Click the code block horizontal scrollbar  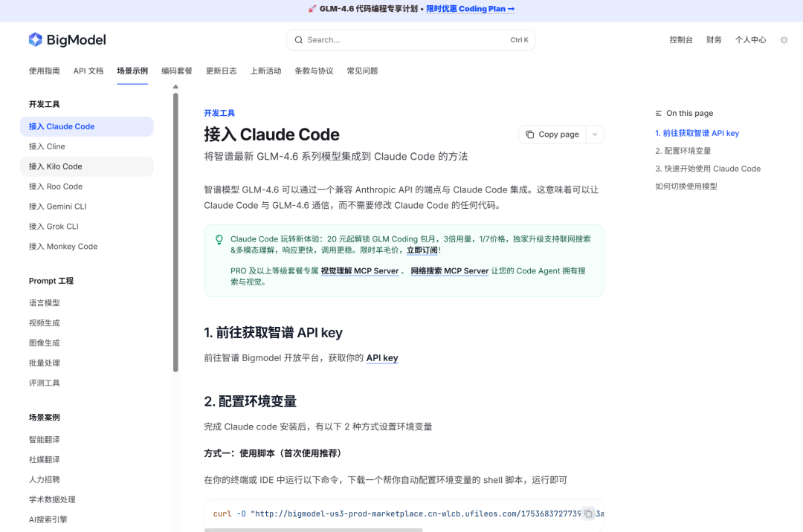point(314,530)
